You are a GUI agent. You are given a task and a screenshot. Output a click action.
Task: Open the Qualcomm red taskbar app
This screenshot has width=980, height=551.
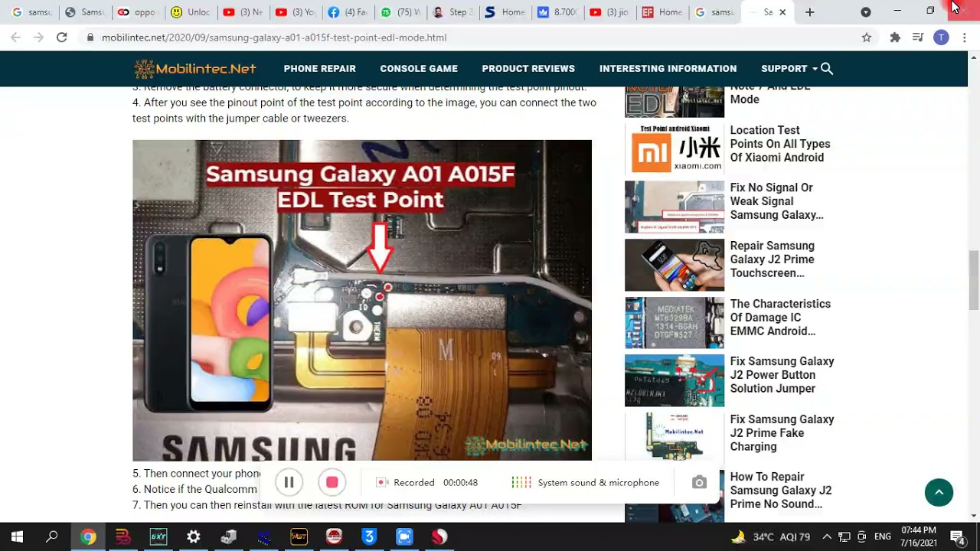(x=439, y=536)
